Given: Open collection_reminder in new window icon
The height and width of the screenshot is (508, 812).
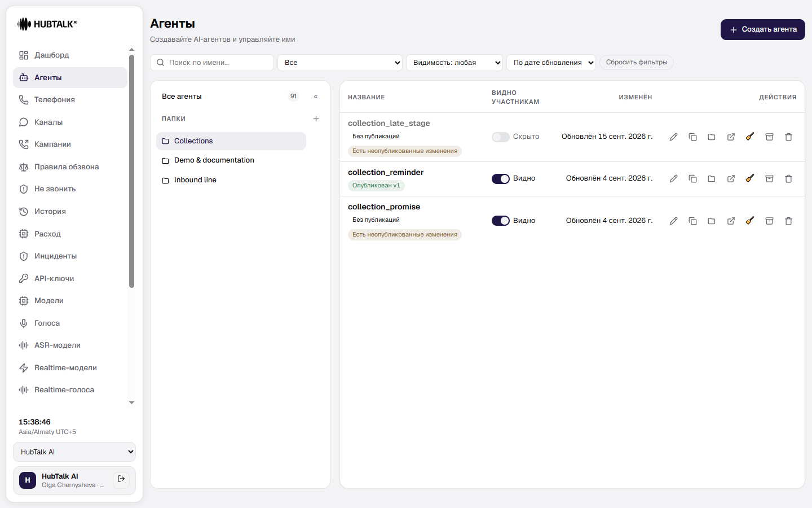Looking at the screenshot, I should click(731, 179).
